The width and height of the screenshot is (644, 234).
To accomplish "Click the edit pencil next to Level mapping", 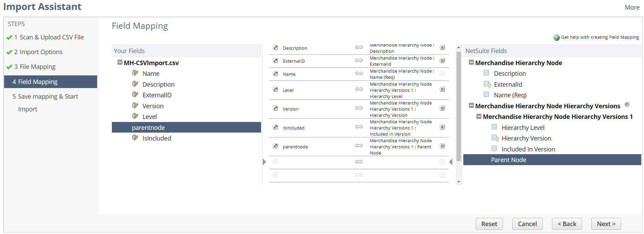I will click(275, 89).
